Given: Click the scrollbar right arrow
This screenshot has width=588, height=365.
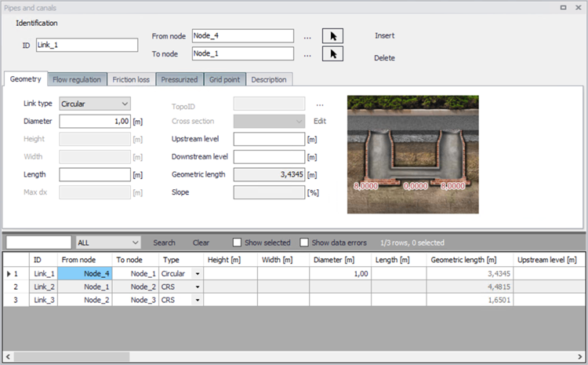Looking at the screenshot, I should point(580,356).
